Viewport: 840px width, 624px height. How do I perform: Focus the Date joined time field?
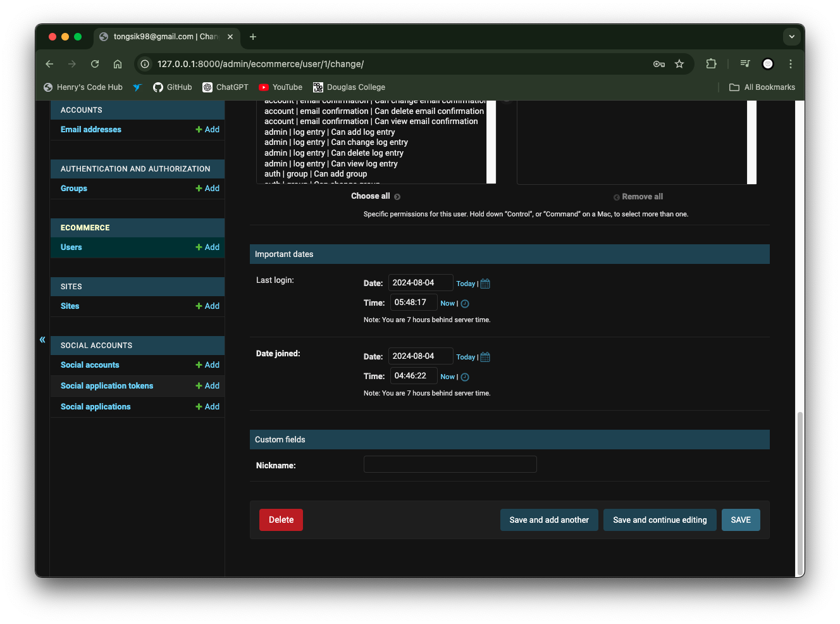414,376
